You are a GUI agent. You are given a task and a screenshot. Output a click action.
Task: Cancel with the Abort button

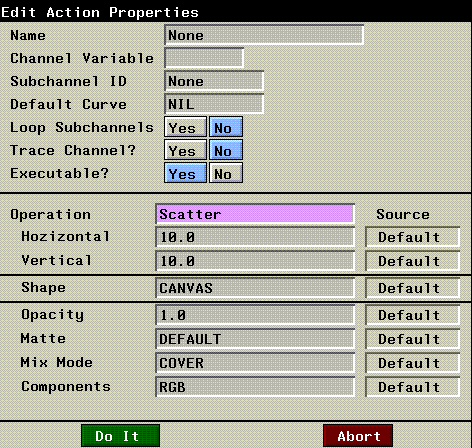pyautogui.click(x=358, y=436)
